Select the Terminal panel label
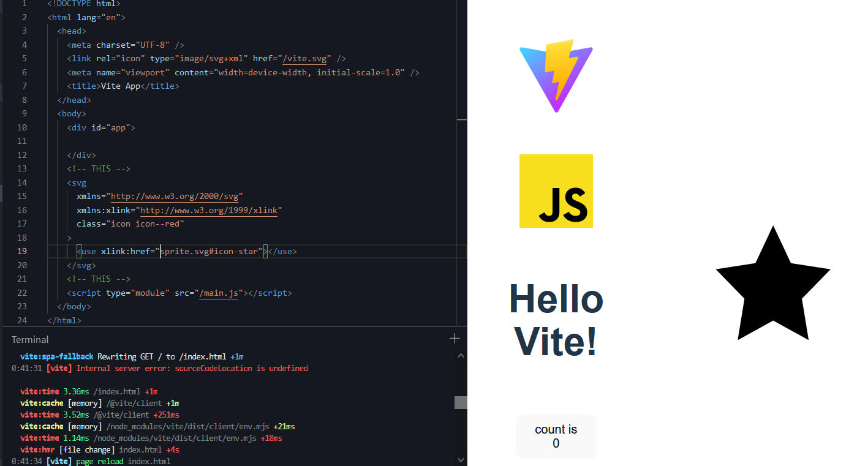Image resolution: width=868 pixels, height=466 pixels. [x=29, y=339]
